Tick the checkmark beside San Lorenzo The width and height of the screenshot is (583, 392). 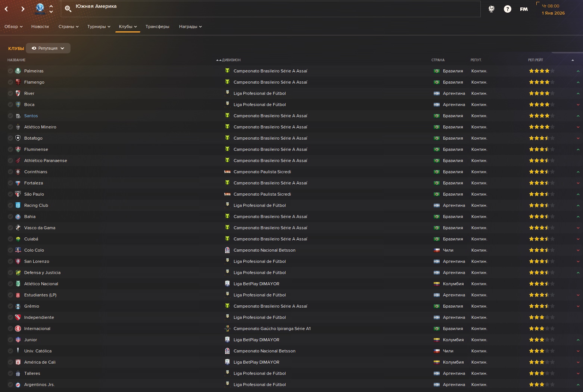[x=10, y=261]
